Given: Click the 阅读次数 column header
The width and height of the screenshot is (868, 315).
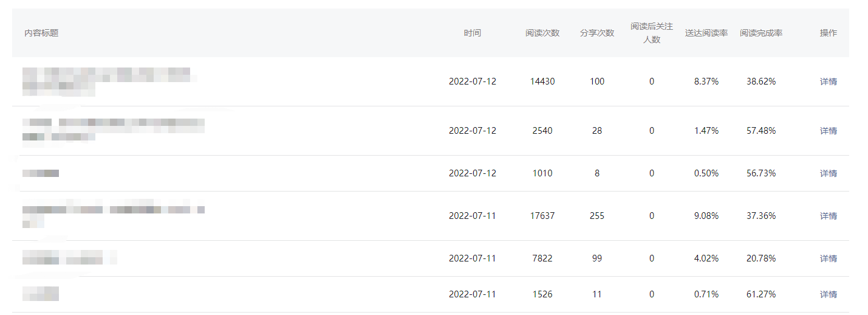Looking at the screenshot, I should point(542,33).
